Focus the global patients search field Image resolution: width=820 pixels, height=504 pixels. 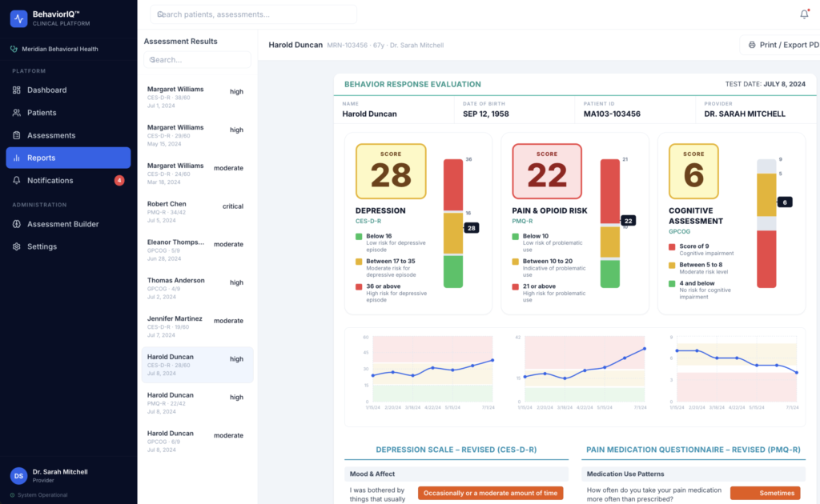tap(254, 14)
